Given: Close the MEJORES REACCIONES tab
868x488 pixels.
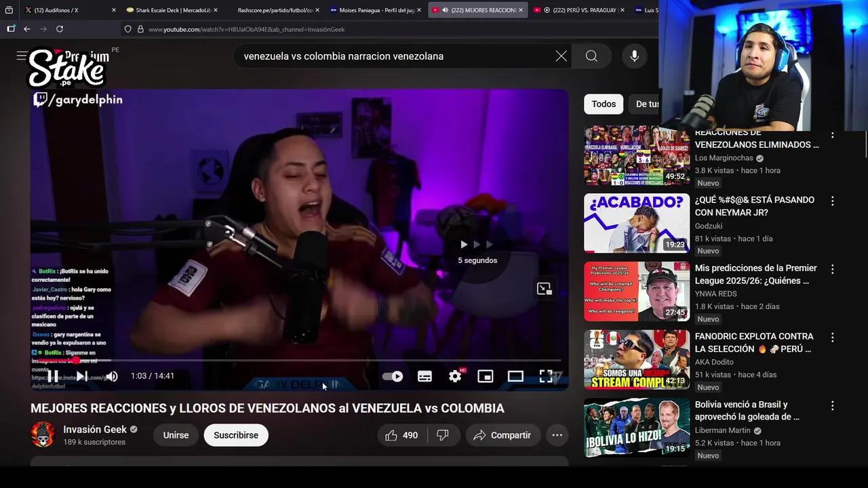Looking at the screenshot, I should [x=521, y=10].
